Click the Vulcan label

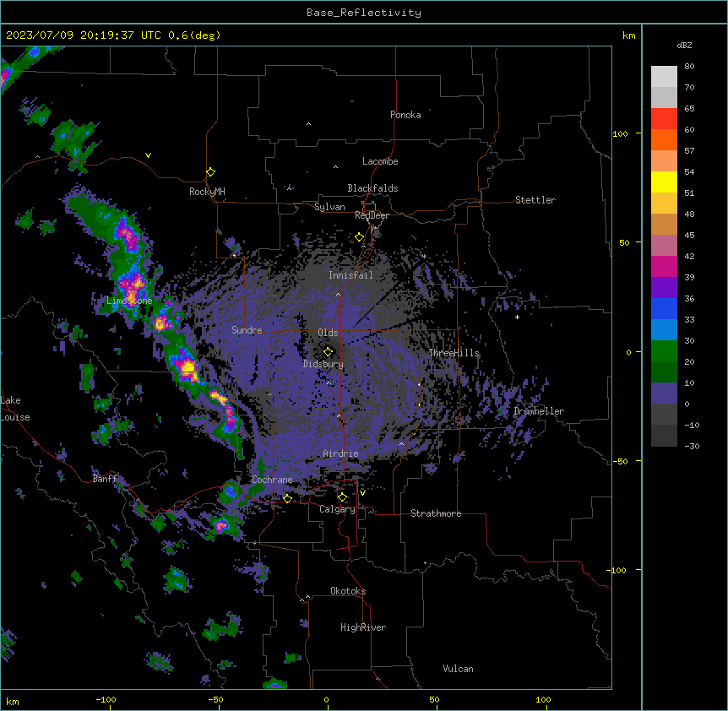pyautogui.click(x=459, y=669)
